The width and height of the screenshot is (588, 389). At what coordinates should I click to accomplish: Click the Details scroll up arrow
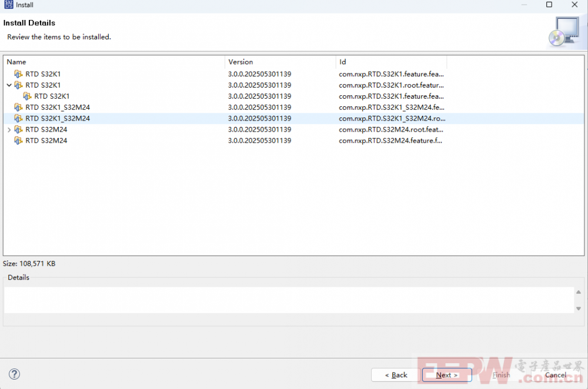579,292
